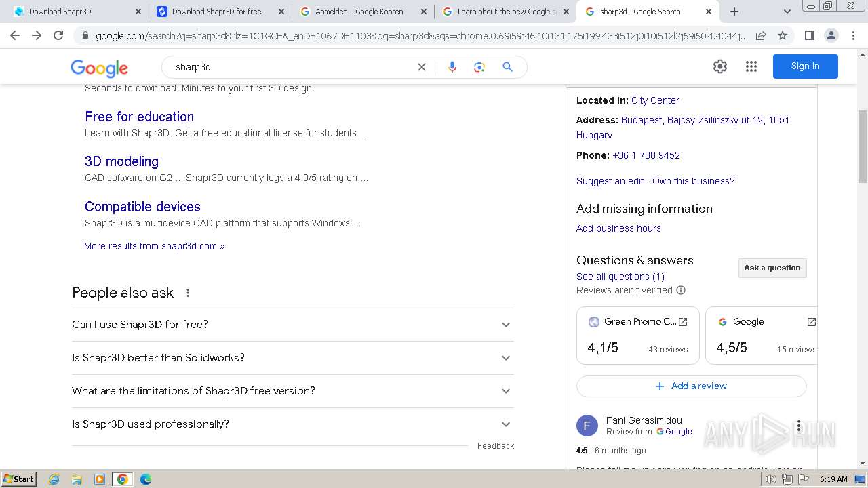
Task: Show info about unverified reviews
Action: pyautogui.click(x=681, y=290)
